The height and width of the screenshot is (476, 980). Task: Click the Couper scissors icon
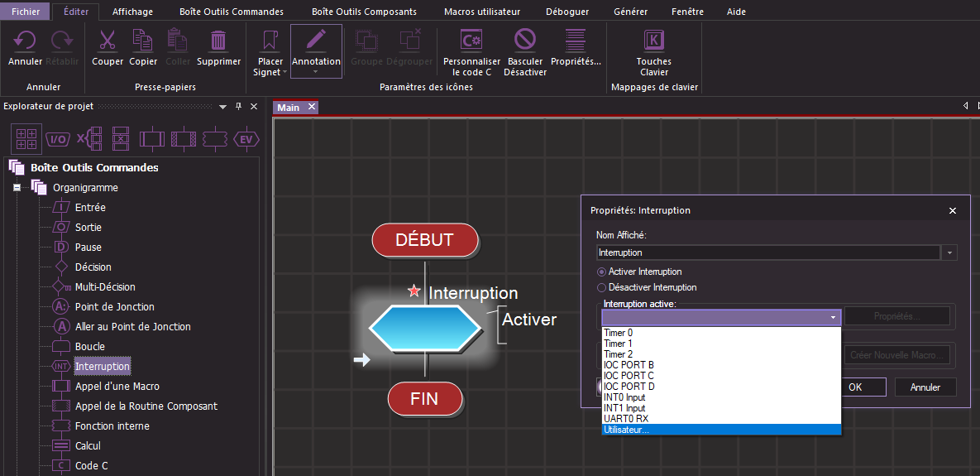pyautogui.click(x=108, y=41)
